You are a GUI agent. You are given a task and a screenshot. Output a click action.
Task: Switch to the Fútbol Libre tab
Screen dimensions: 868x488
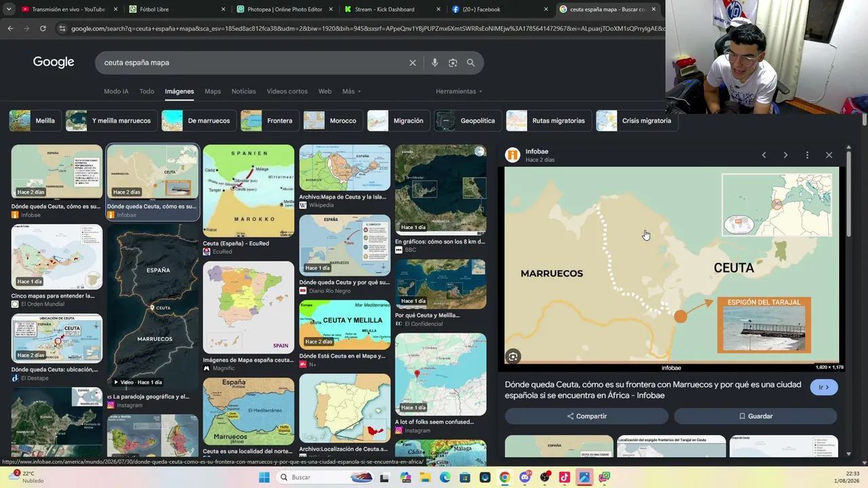[177, 9]
